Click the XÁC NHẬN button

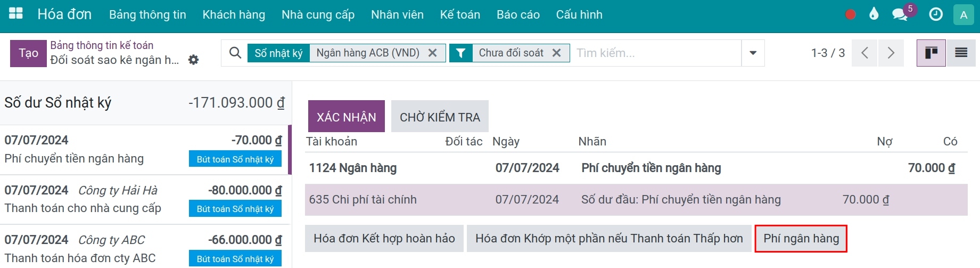click(x=347, y=116)
